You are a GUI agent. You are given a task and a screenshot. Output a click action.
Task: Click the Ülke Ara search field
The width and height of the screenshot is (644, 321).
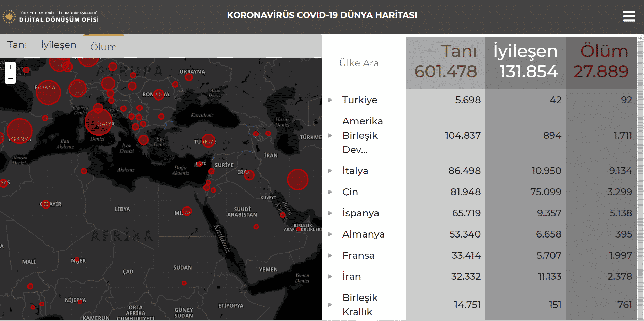click(368, 63)
